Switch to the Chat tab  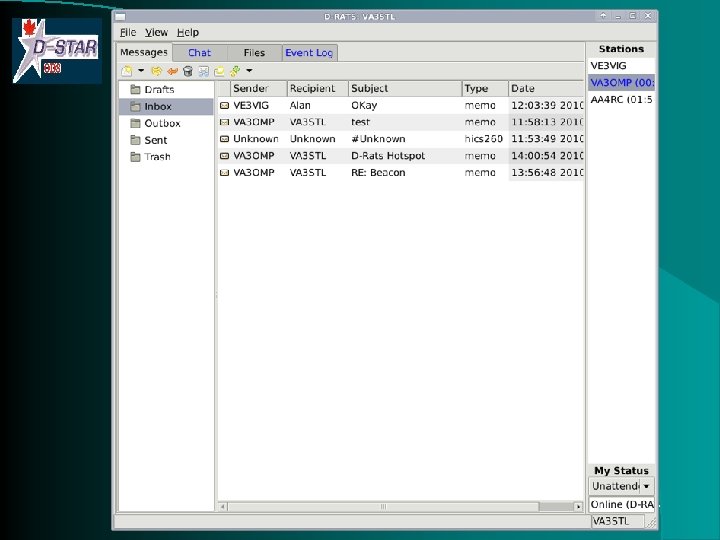tap(200, 53)
